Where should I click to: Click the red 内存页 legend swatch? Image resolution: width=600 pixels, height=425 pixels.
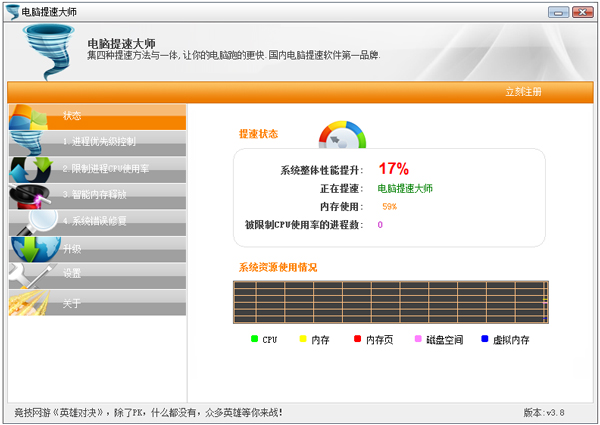click(357, 339)
